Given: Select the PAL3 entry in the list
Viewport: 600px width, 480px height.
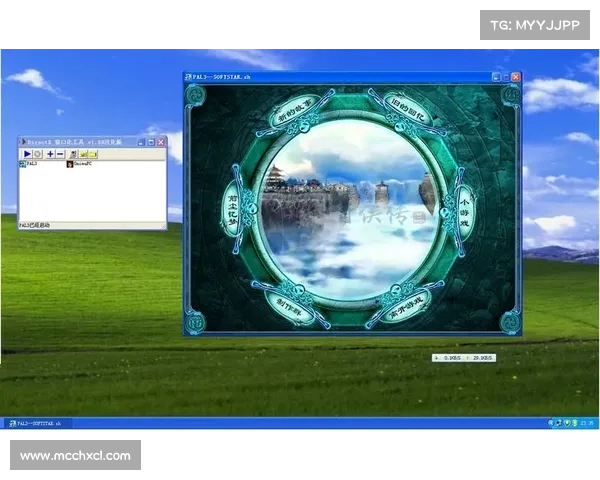Looking at the screenshot, I should pyautogui.click(x=29, y=164).
